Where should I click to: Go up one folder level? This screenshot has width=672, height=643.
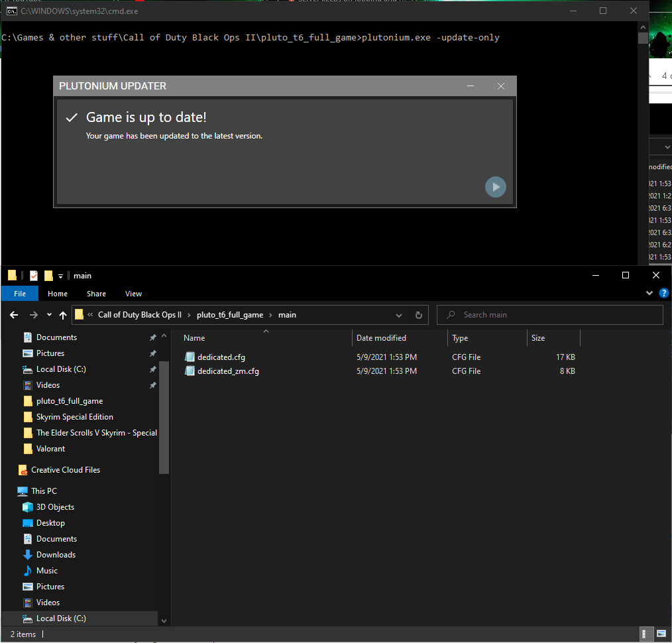pyautogui.click(x=63, y=315)
